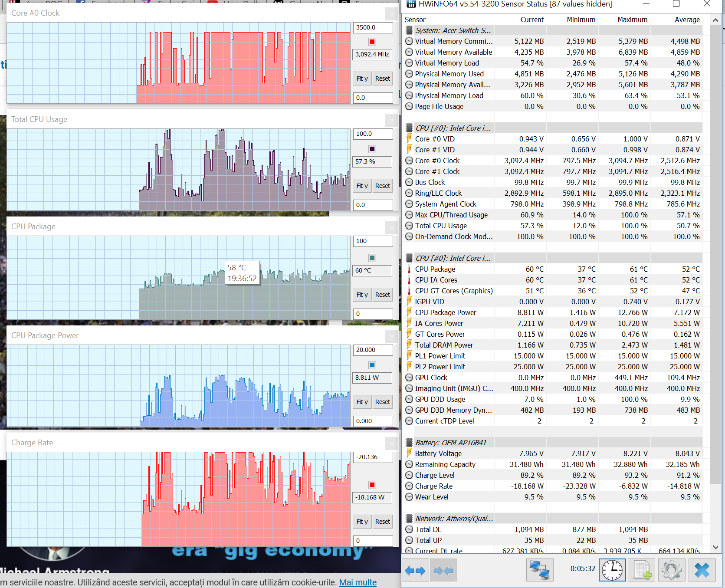Select the CPU IA Cores temperature row
725x588 pixels.
click(553, 280)
